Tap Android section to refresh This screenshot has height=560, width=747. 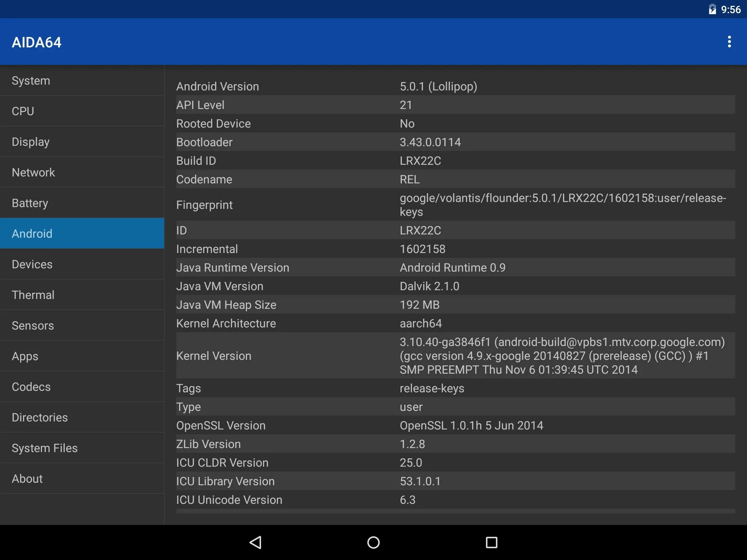[82, 234]
